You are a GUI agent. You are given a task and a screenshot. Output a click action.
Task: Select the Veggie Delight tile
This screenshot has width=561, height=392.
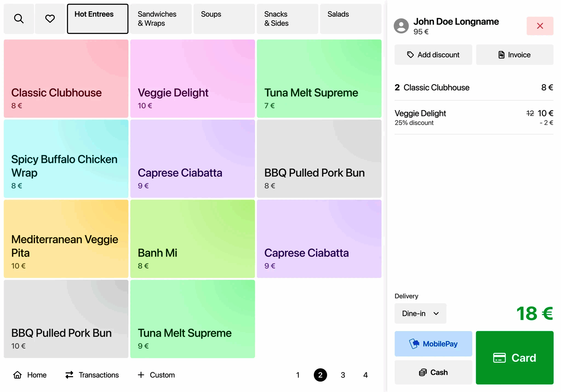click(192, 78)
